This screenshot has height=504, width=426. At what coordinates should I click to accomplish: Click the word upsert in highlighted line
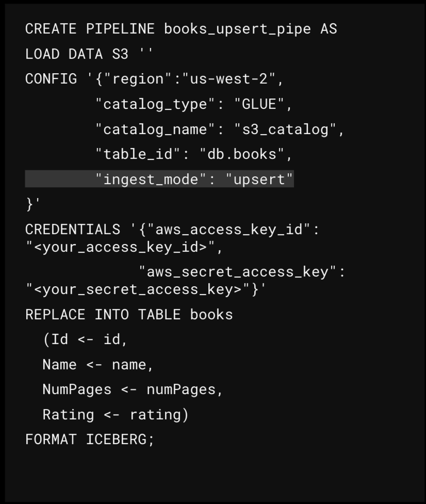click(x=259, y=179)
